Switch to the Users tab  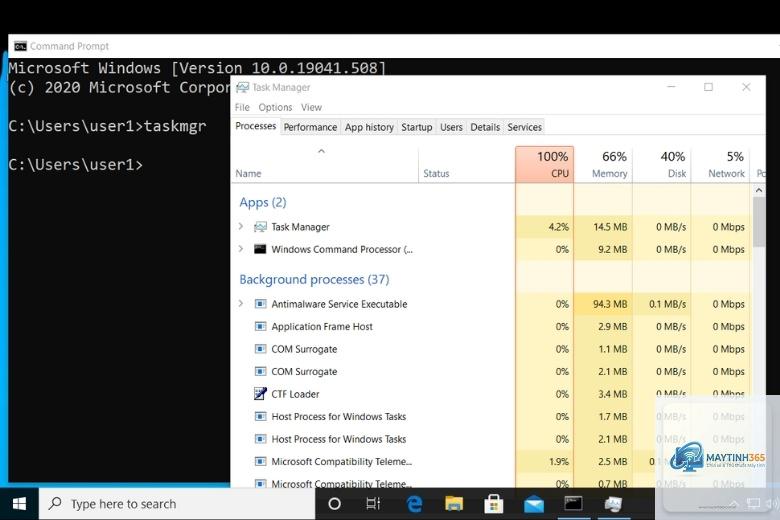point(451,127)
